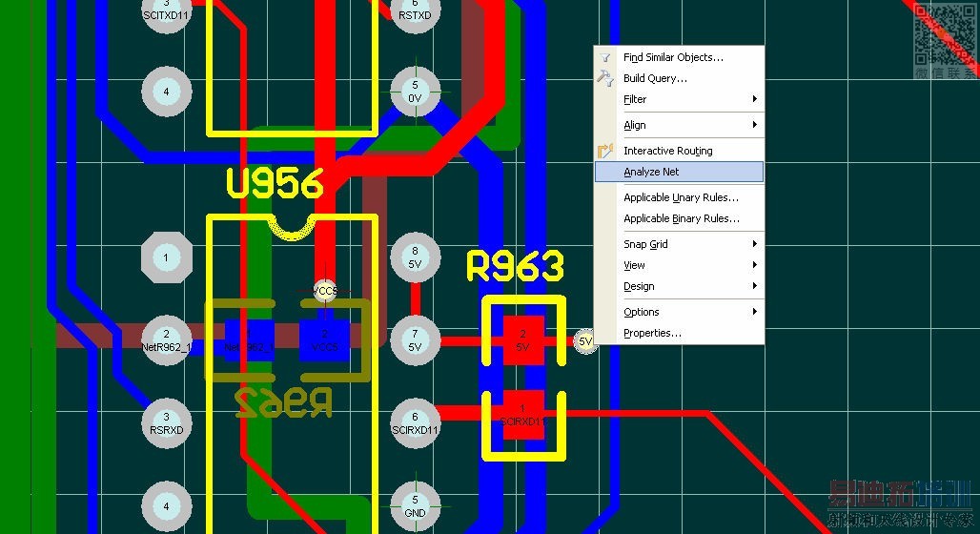Expand the Snap Grid submenu
The width and height of the screenshot is (980, 534).
click(x=679, y=244)
